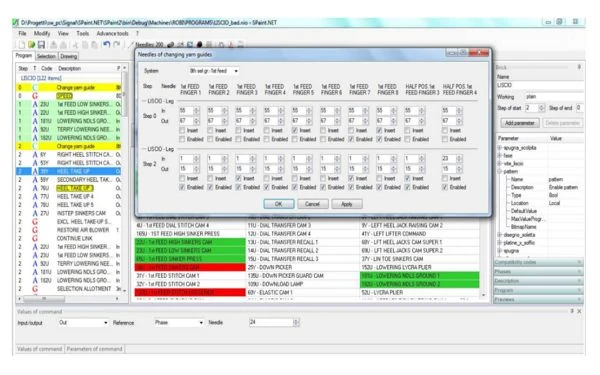Click the first icon right of Needles 200
The image size is (600, 375).
(171, 45)
